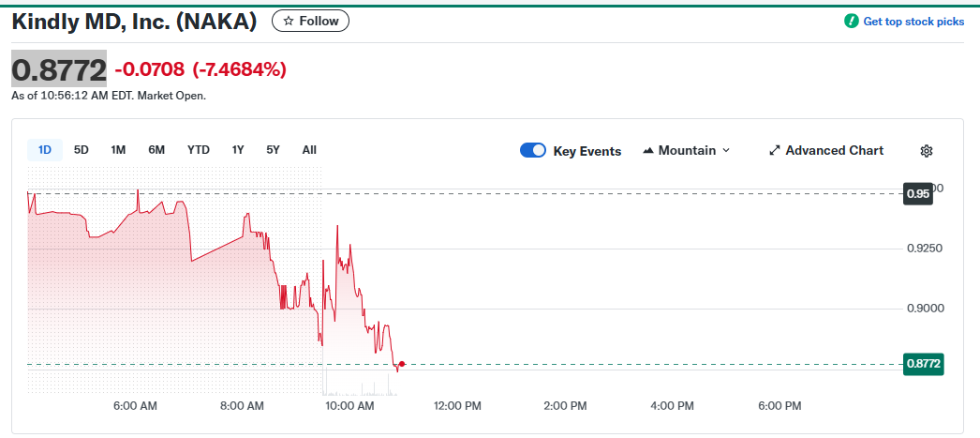
Task: Click the -0.0708 price change value
Action: point(150,69)
